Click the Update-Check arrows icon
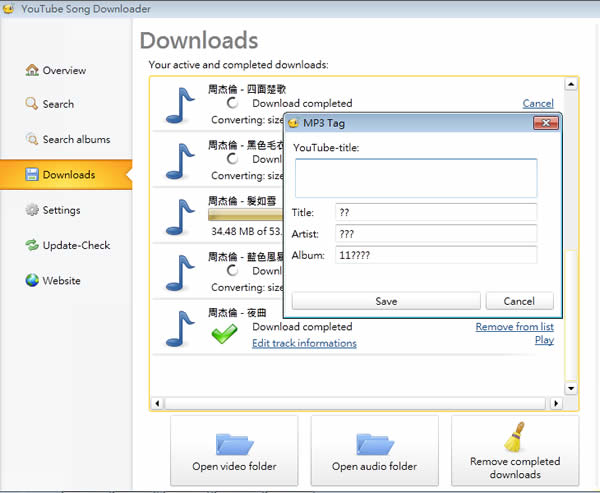Screen dimensions: 600x493 pyautogui.click(x=32, y=245)
